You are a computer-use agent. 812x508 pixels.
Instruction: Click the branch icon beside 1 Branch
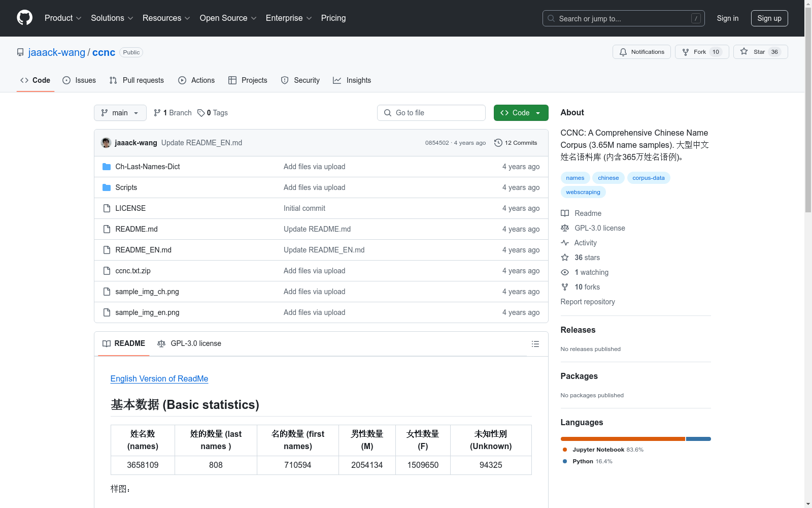tap(157, 113)
